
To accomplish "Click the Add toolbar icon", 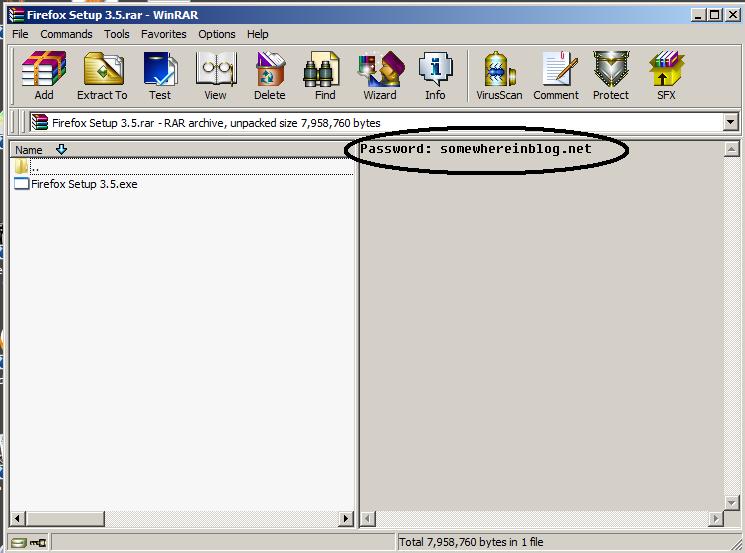I will 44,75.
